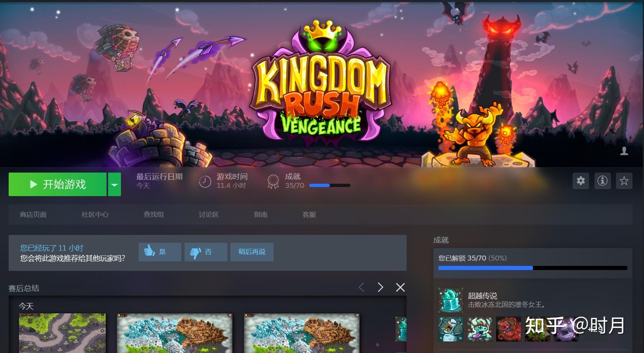Click the 您已经玩了 11 小时 text
Image resolution: width=644 pixels, height=353 pixels.
pyautogui.click(x=52, y=248)
